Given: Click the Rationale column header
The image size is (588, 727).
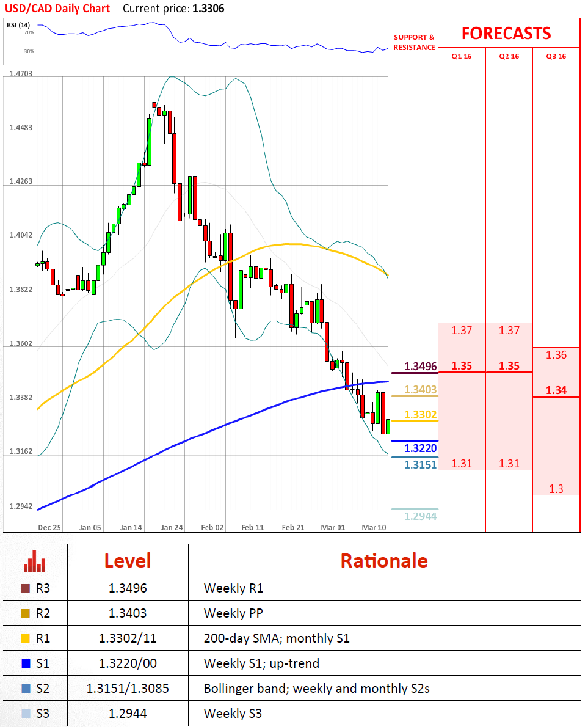Looking at the screenshot, I should [x=384, y=561].
